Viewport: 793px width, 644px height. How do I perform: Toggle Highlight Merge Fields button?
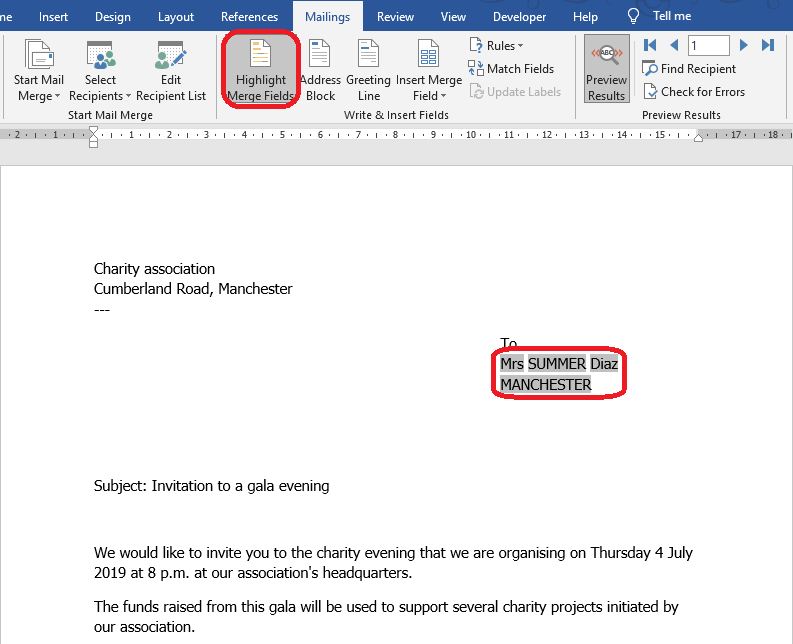[260, 70]
